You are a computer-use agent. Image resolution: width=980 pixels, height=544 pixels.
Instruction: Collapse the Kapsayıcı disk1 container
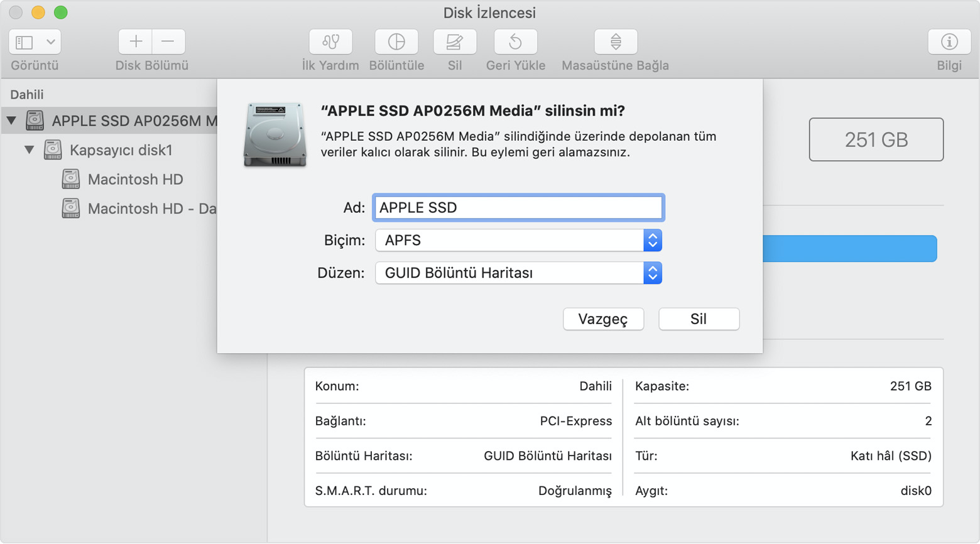[30, 150]
